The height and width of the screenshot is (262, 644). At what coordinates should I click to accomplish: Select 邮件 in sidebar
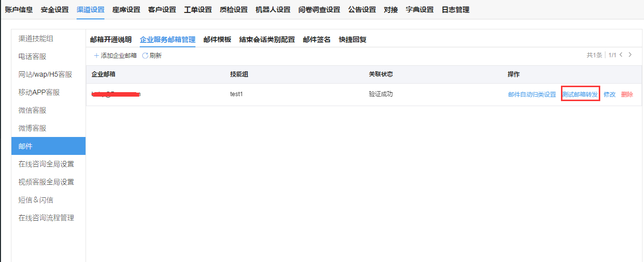[x=48, y=146]
